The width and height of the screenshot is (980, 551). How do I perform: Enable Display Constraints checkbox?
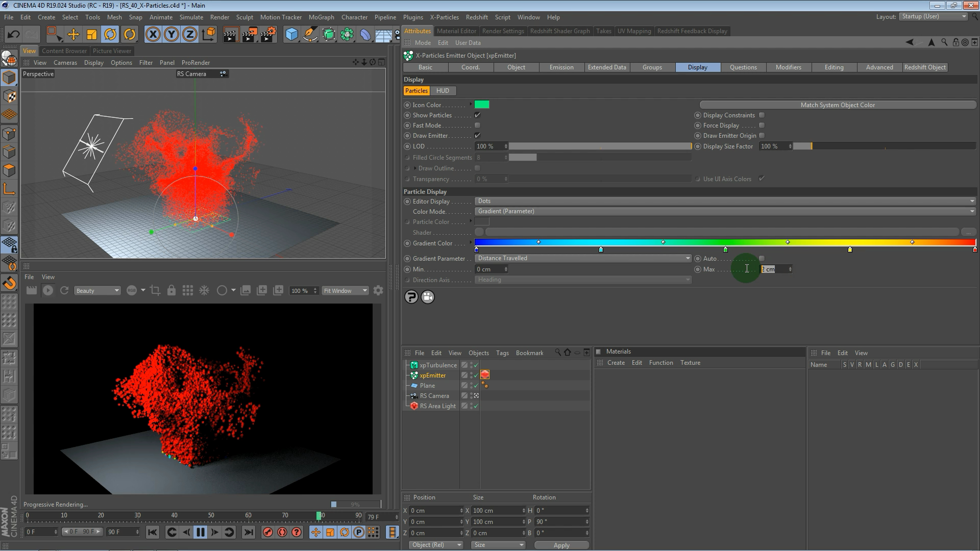click(x=762, y=115)
